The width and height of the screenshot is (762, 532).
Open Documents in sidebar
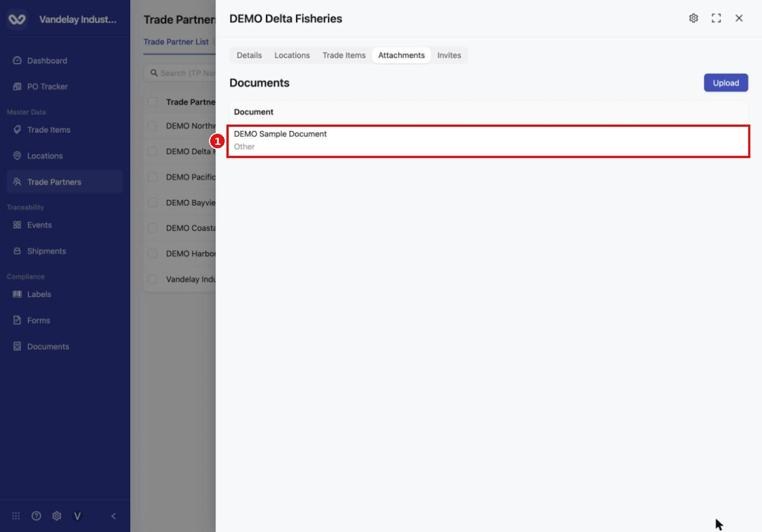coord(65,347)
